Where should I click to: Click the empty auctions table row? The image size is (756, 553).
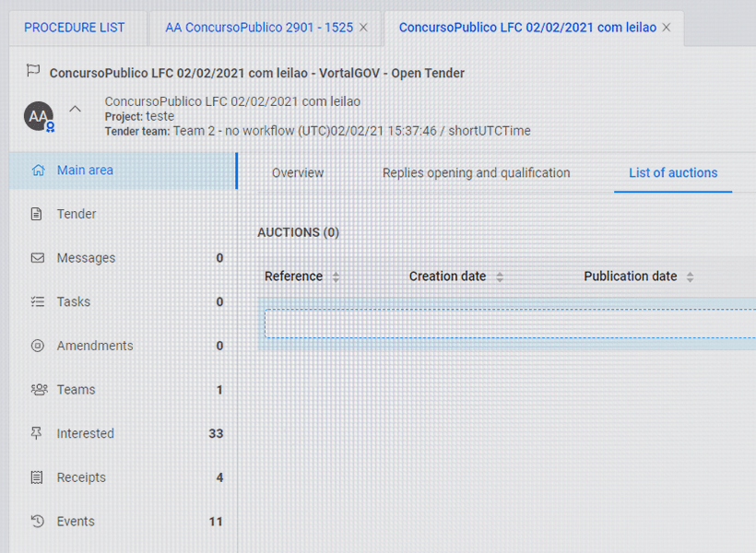509,324
